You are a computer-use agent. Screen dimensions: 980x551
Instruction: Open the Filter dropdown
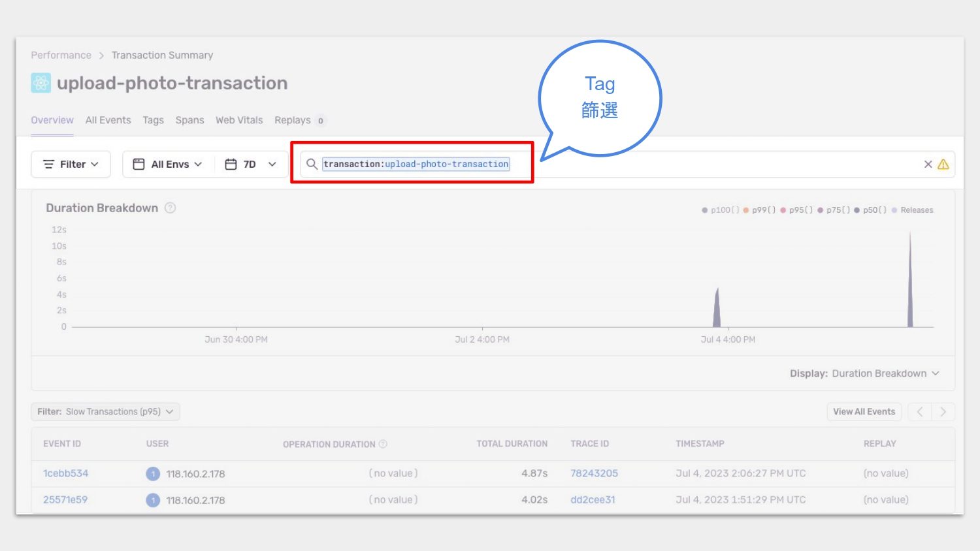pyautogui.click(x=71, y=165)
